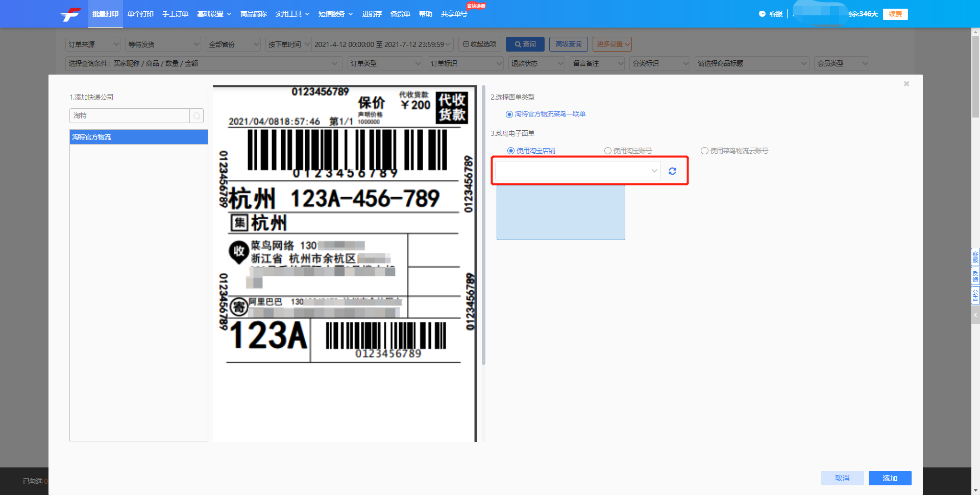Expand the 基础设置 menu
980x495 pixels.
[214, 14]
